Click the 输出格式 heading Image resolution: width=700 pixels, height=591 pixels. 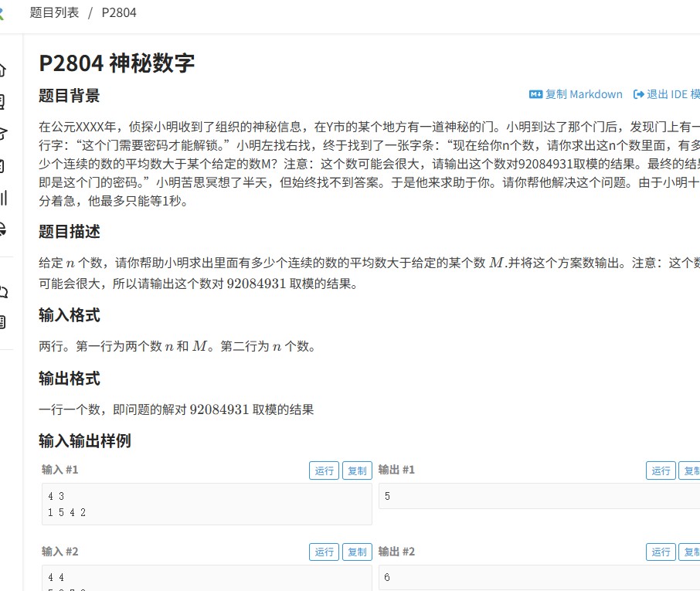pyautogui.click(x=70, y=379)
